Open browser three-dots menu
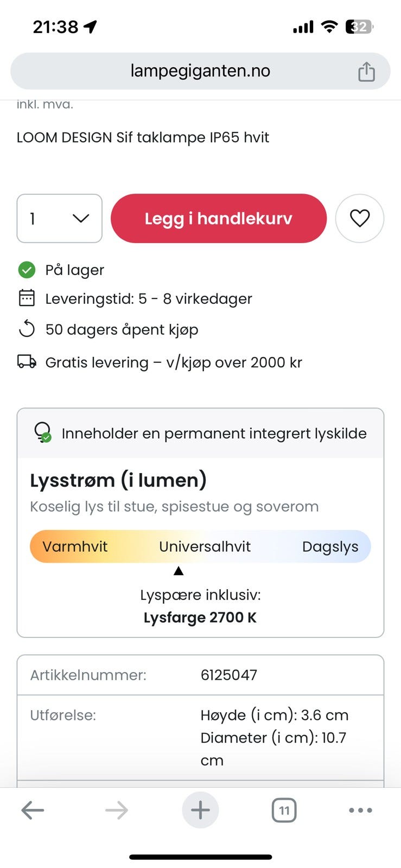 pos(360,810)
